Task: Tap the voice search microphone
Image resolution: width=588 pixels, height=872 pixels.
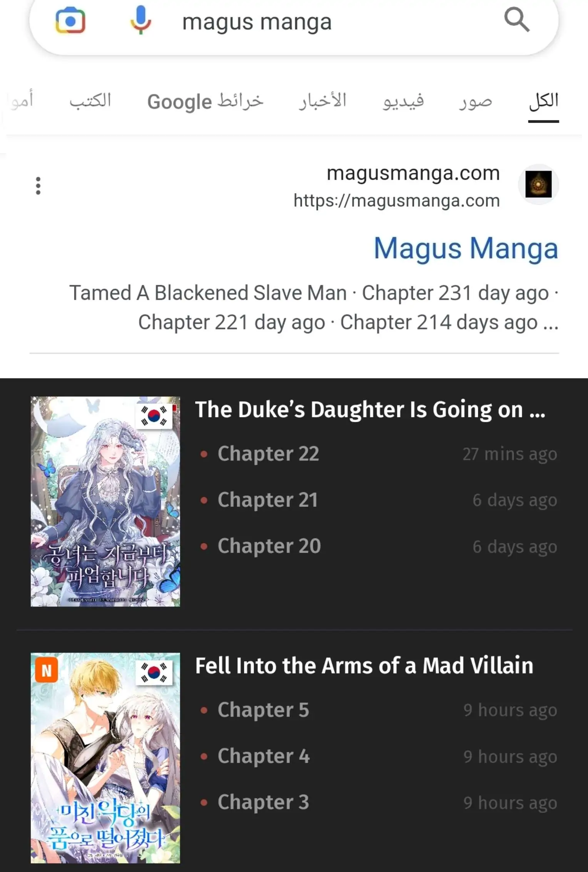Action: [x=140, y=20]
